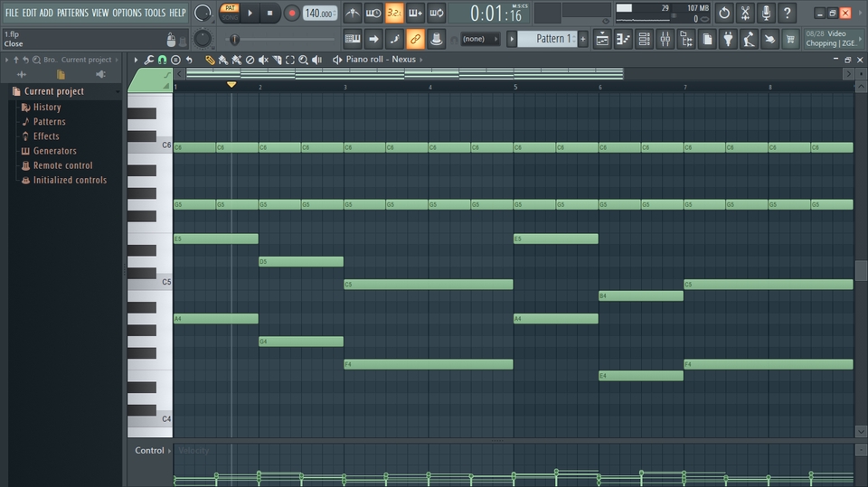This screenshot has height=487, width=868.
Task: Toggle loop recording
Action: click(436, 13)
